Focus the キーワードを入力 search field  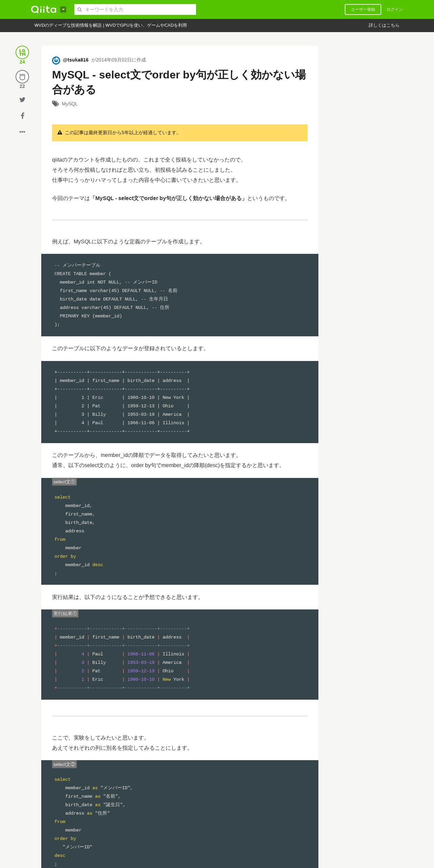click(135, 9)
